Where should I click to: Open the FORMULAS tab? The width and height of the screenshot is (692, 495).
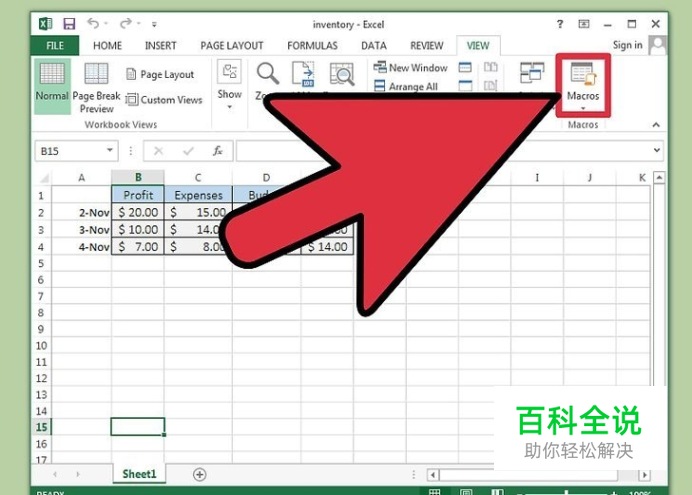tap(312, 45)
